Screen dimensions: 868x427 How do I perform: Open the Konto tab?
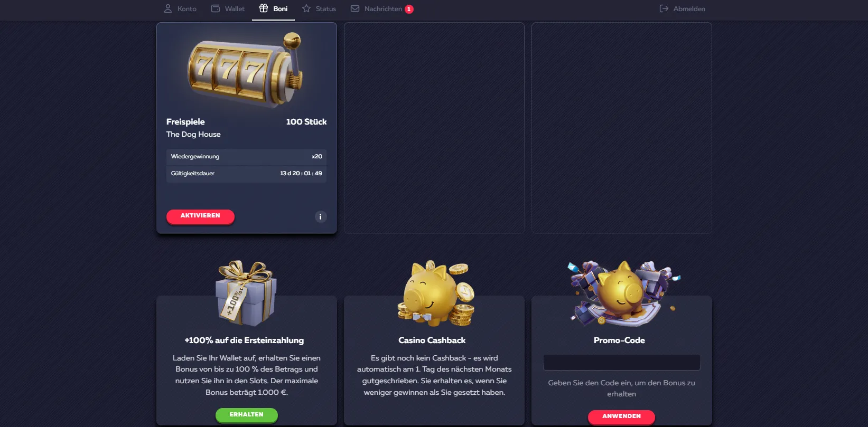point(180,8)
